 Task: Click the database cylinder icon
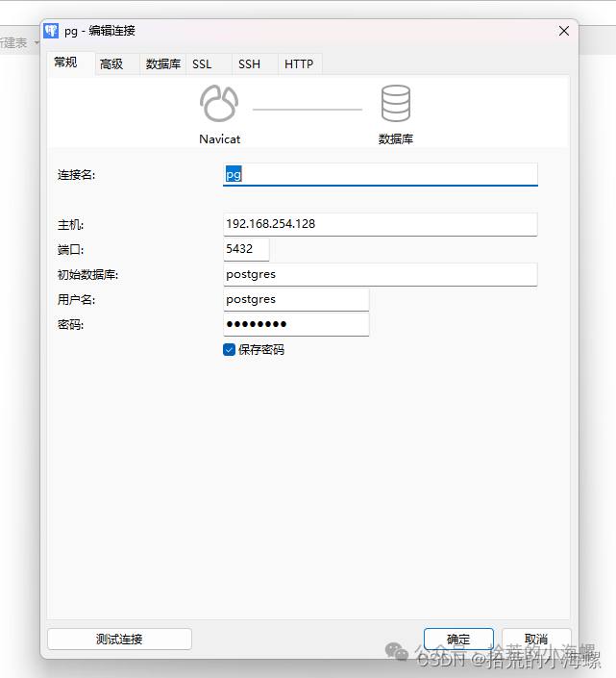click(x=396, y=103)
